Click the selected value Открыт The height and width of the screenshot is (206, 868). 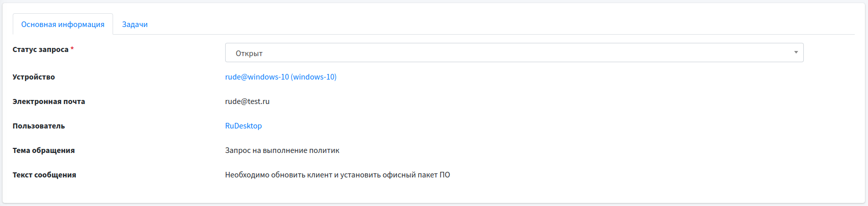tap(249, 54)
